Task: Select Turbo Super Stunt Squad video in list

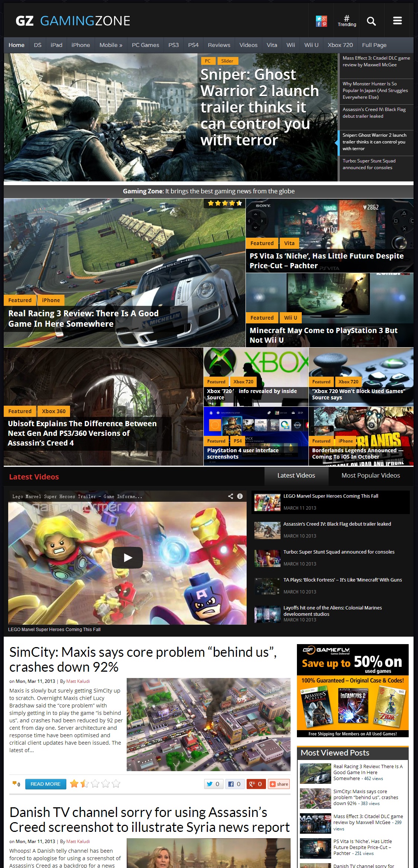Action: click(331, 558)
